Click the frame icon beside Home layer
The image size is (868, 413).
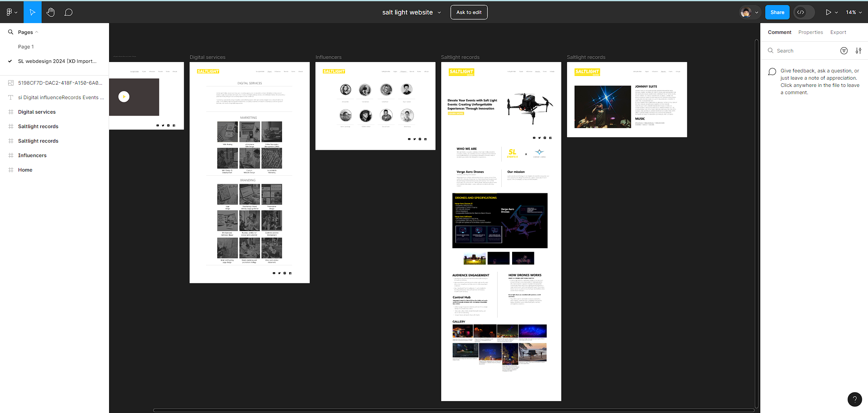11,170
